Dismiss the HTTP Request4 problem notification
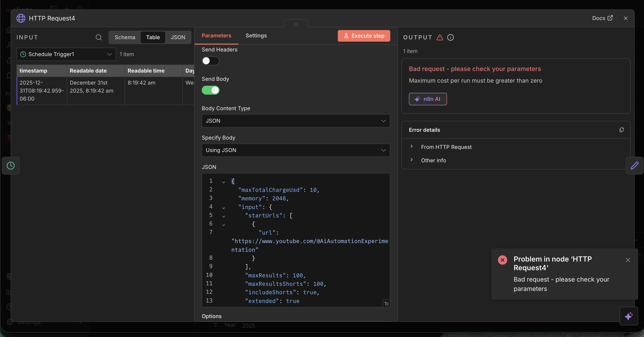Screen dimensions: 644x337 (628, 260)
